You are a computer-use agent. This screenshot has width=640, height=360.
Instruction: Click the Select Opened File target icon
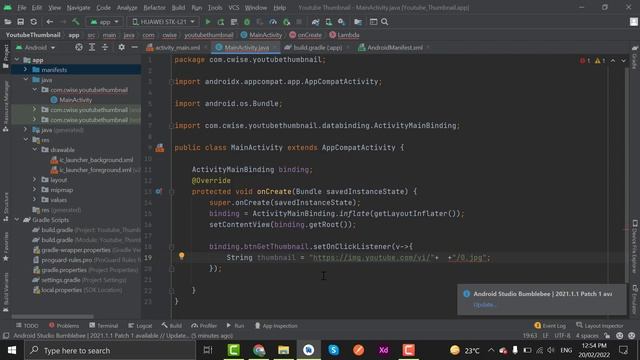(x=79, y=47)
